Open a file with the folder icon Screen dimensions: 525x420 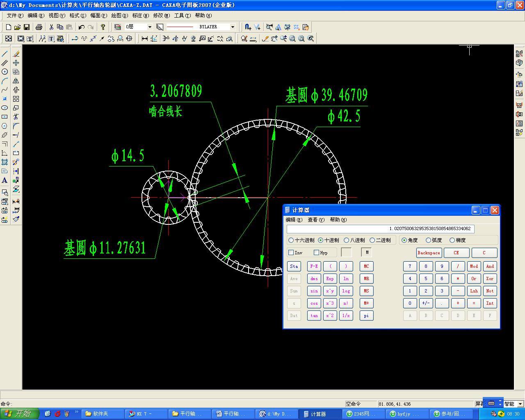click(x=17, y=27)
